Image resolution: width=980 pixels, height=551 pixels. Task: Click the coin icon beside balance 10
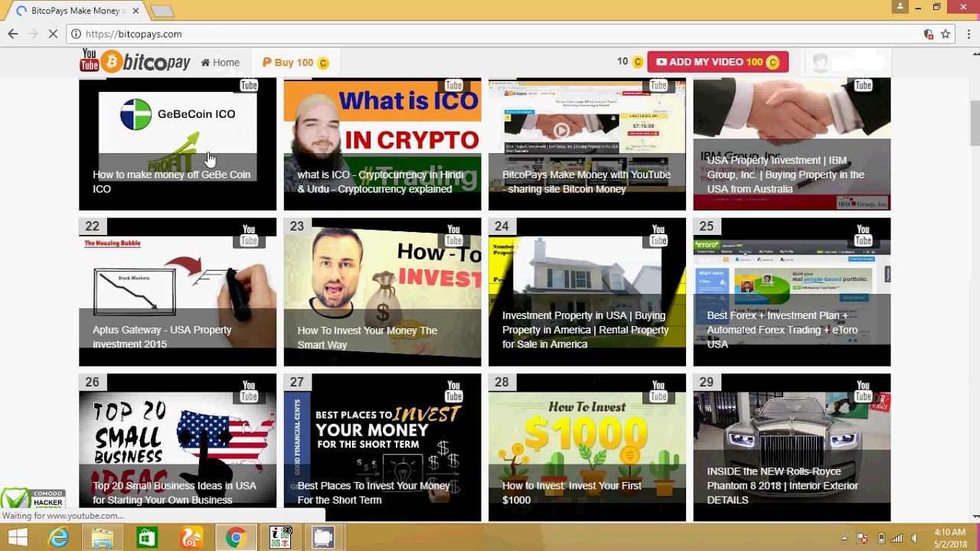tap(638, 62)
